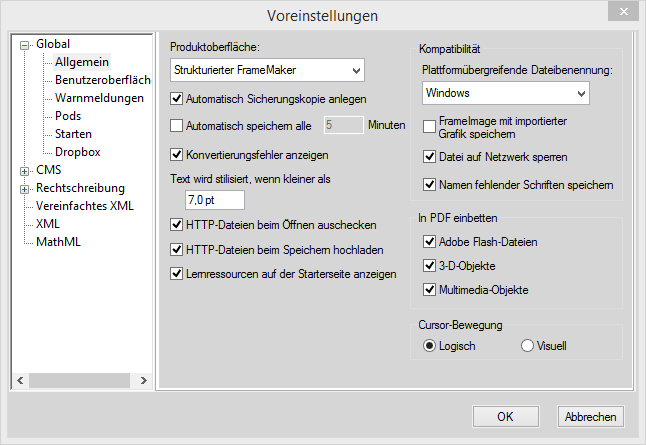
Task: Open the Pods preferences section
Action: click(x=68, y=116)
